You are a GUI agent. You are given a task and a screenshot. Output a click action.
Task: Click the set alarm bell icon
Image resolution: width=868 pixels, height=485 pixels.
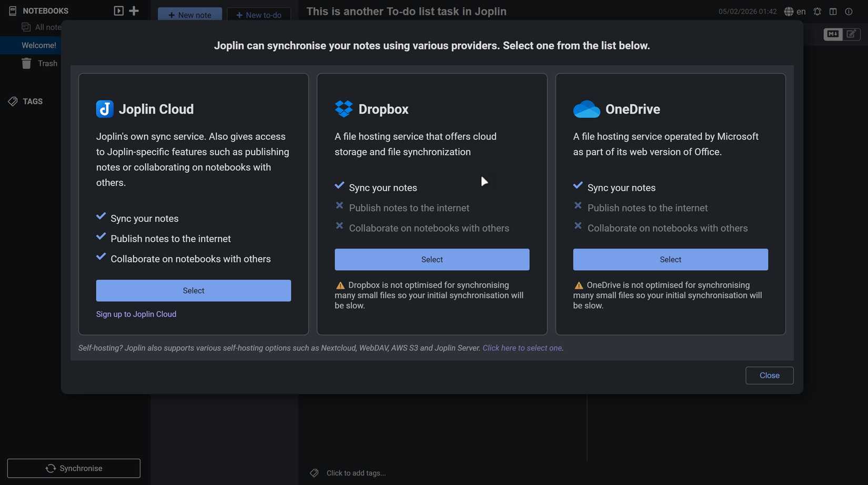[x=817, y=12]
